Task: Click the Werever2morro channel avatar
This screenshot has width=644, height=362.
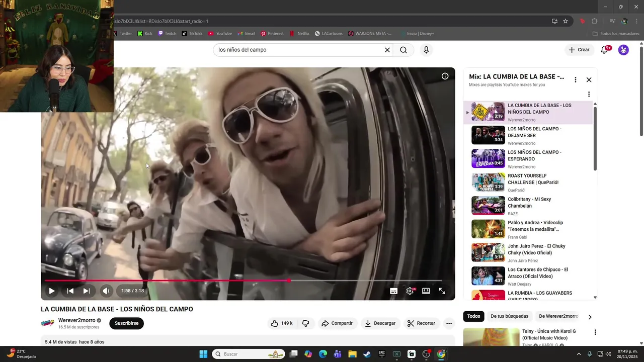Action: pyautogui.click(x=48, y=323)
